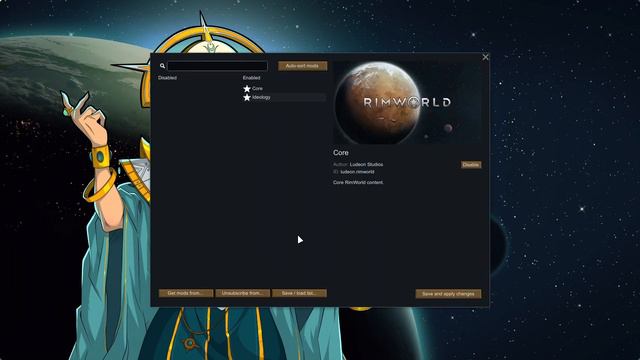Select the Core mod in the Enabled list
640x360 pixels.
(284, 89)
